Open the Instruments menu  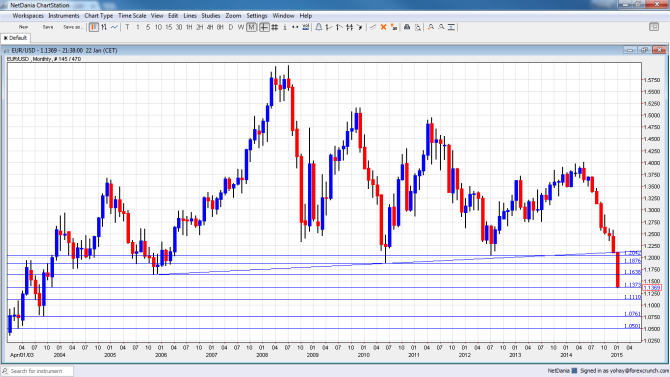click(x=64, y=16)
